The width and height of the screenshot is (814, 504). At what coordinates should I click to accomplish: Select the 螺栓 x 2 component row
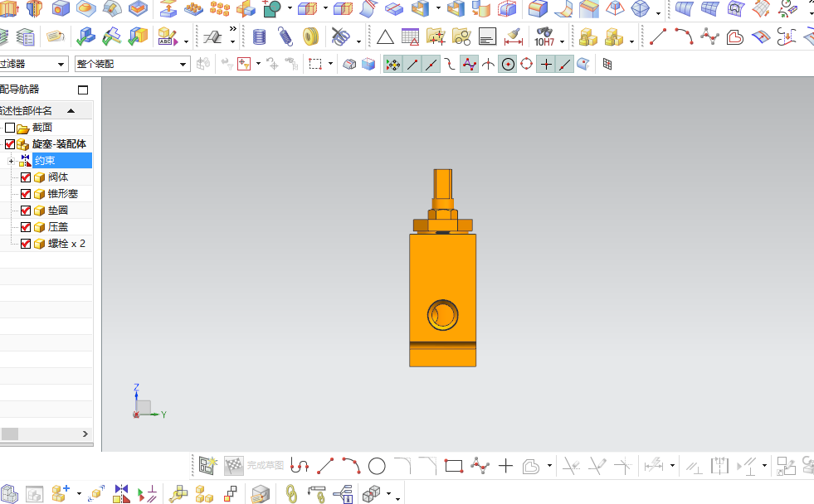click(66, 244)
